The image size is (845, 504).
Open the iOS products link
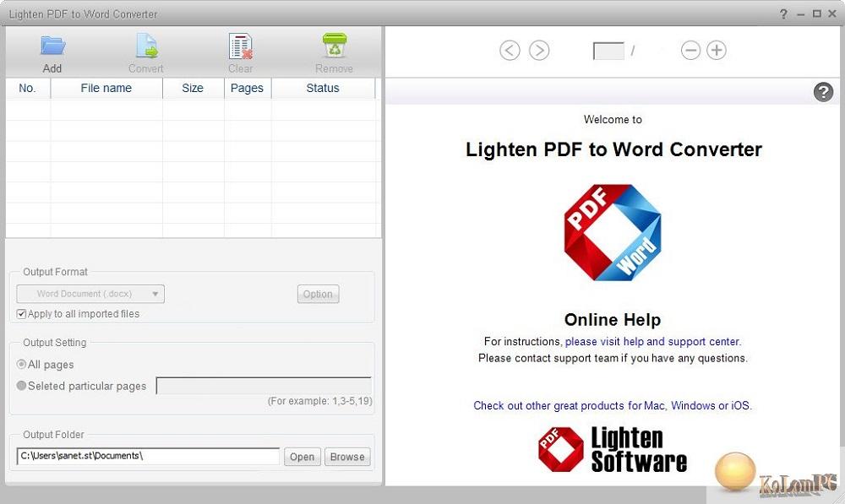pos(740,405)
